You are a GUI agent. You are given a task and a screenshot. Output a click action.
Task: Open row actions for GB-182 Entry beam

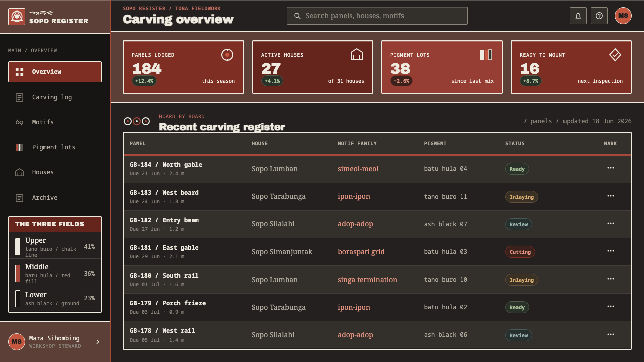[611, 224]
